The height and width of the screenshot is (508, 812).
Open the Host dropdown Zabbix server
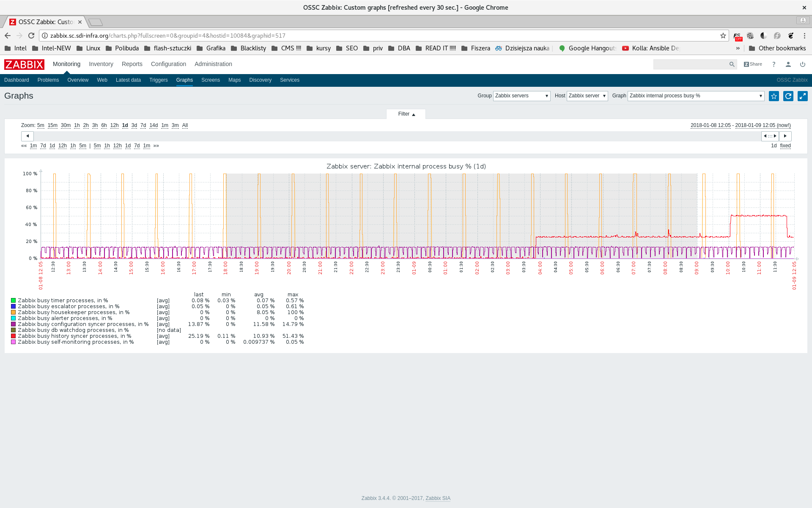coord(587,96)
